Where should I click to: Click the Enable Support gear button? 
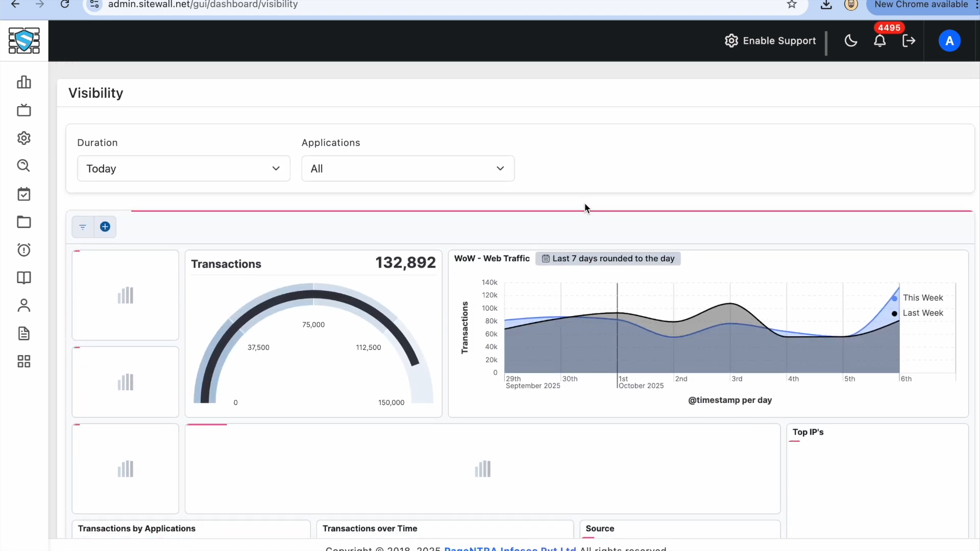click(x=770, y=41)
